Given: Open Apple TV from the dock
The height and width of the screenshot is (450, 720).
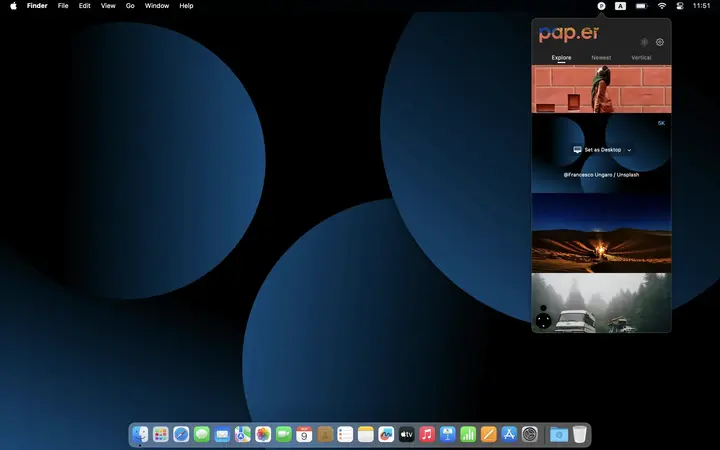Looking at the screenshot, I should [x=407, y=434].
